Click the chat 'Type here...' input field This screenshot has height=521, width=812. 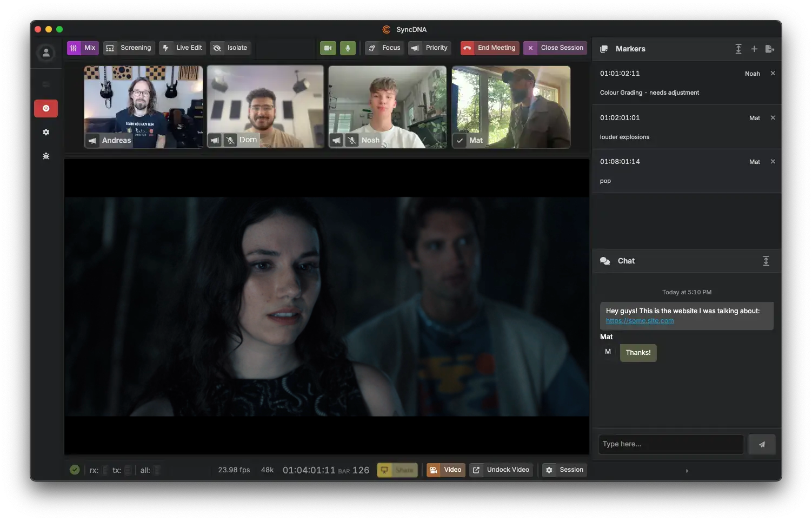tap(670, 444)
